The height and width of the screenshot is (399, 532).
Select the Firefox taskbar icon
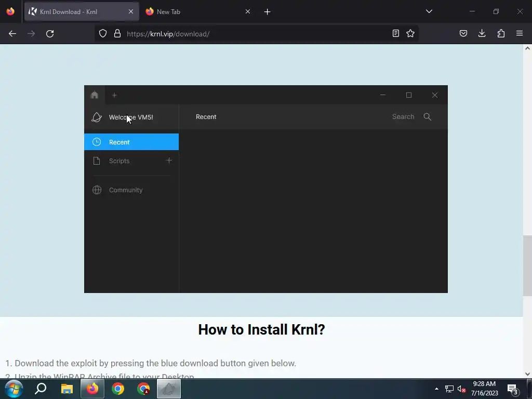pyautogui.click(x=92, y=389)
